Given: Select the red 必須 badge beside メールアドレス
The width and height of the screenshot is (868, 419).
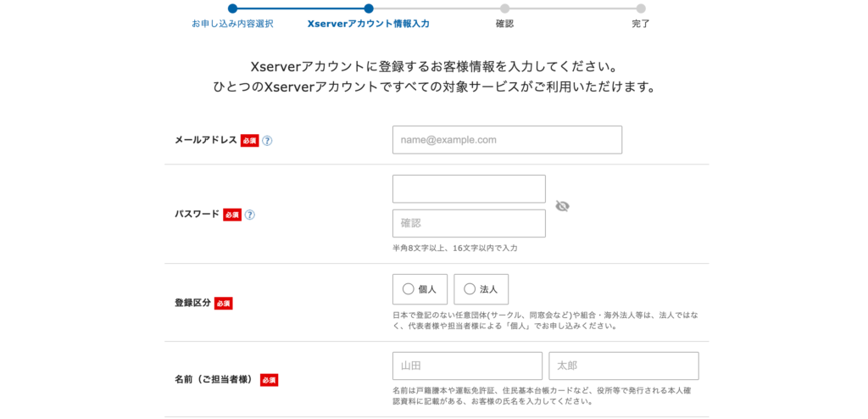Looking at the screenshot, I should 250,141.
